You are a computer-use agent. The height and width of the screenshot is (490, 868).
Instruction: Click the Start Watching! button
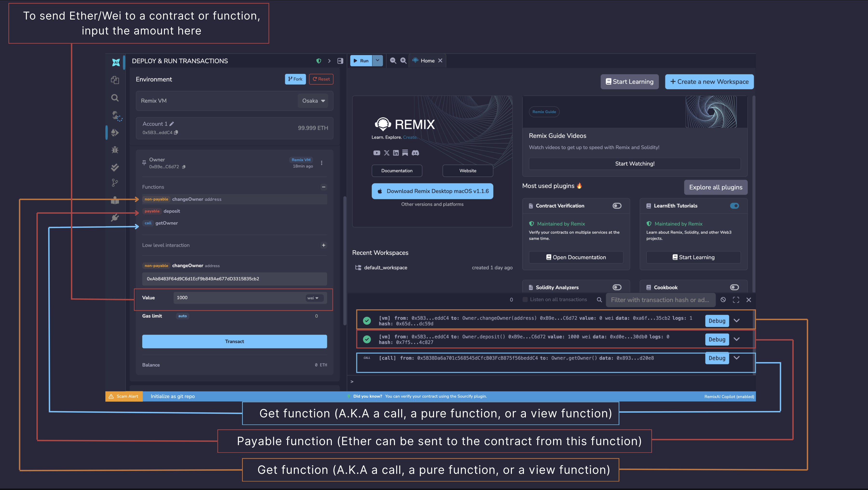(635, 164)
